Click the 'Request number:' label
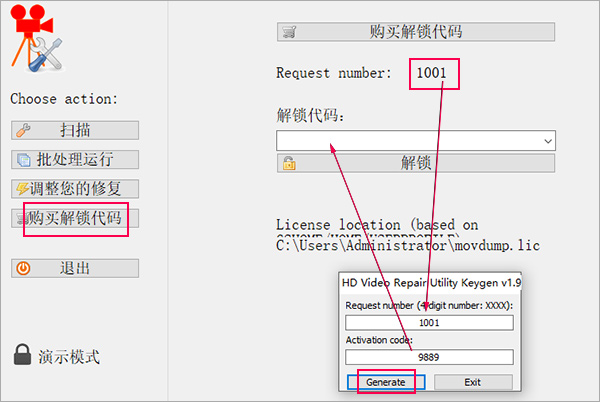The width and height of the screenshot is (600, 402). [x=334, y=73]
